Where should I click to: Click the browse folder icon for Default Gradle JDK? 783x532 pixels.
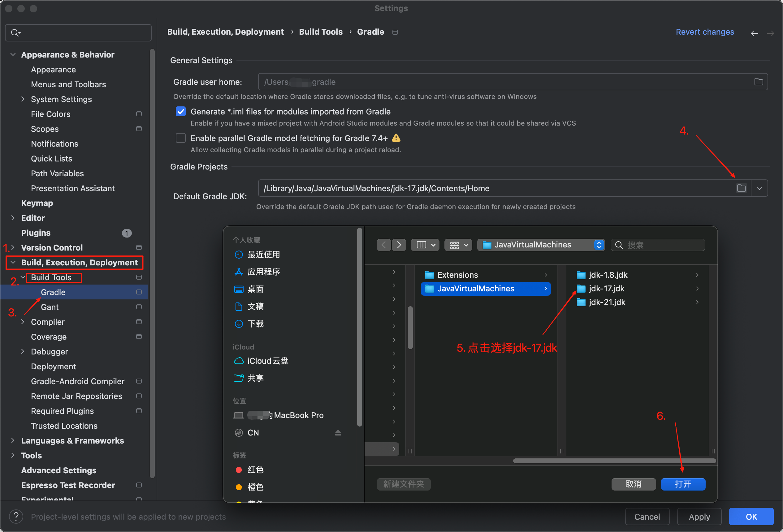click(741, 188)
